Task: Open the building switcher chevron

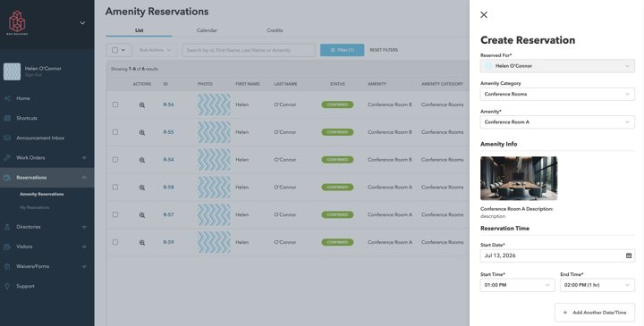Action: 82,23
